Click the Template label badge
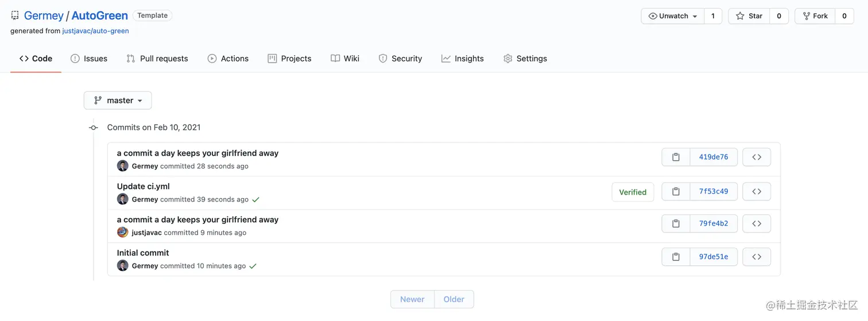 (x=152, y=16)
